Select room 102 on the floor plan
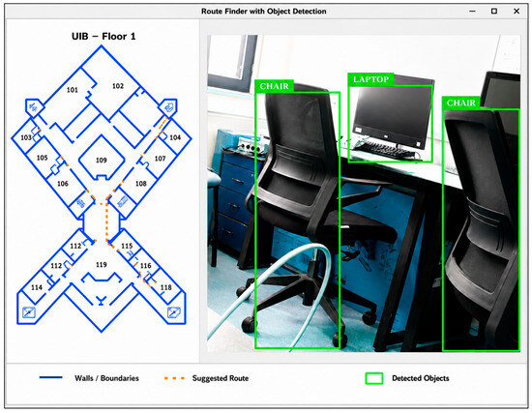This screenshot has width=532, height=413. tap(118, 86)
